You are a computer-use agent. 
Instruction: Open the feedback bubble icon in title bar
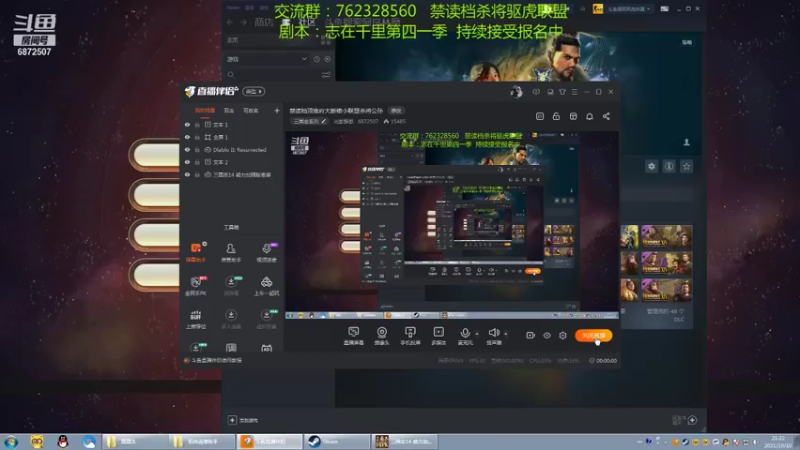tap(536, 92)
